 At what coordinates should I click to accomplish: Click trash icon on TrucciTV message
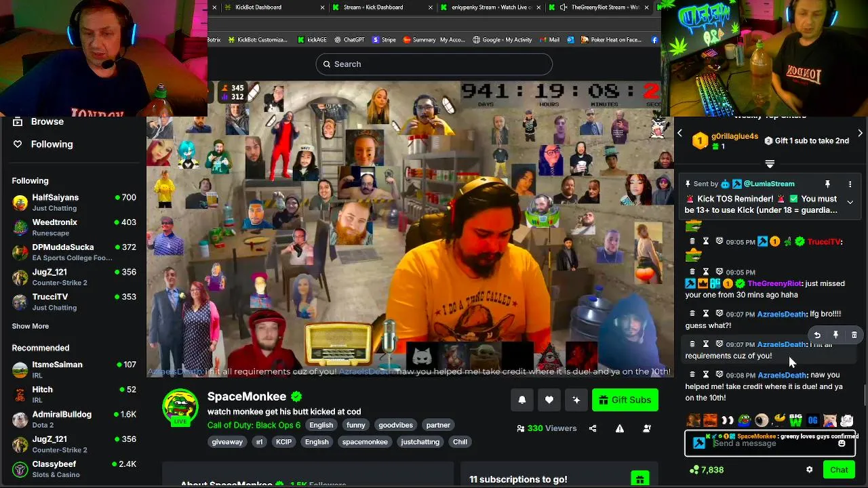pos(692,241)
